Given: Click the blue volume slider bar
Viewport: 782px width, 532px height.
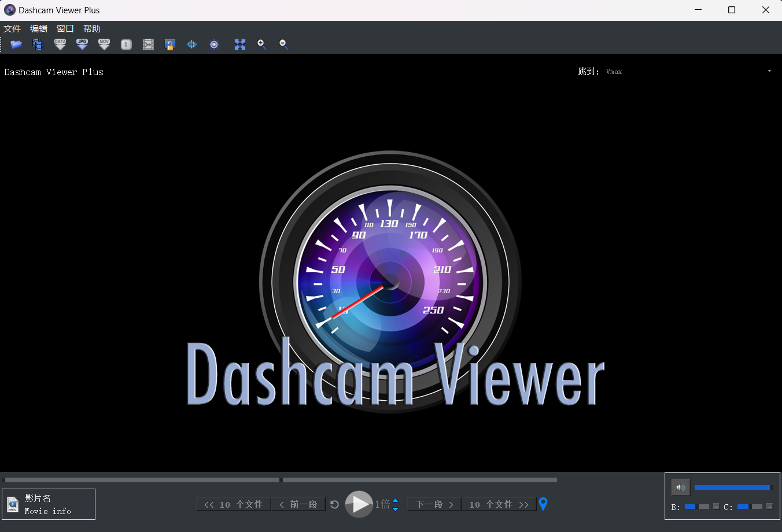Looking at the screenshot, I should point(732,487).
